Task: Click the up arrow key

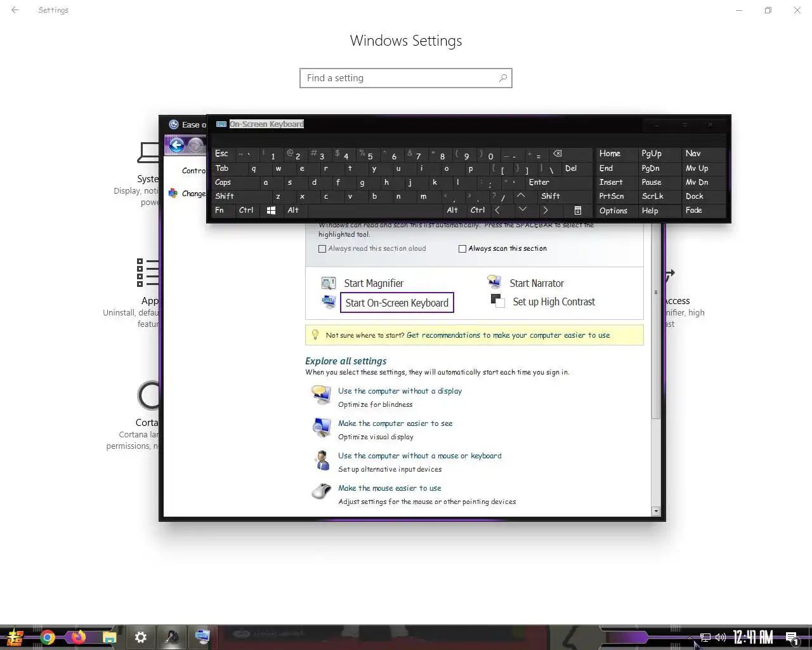Action: pos(521,196)
